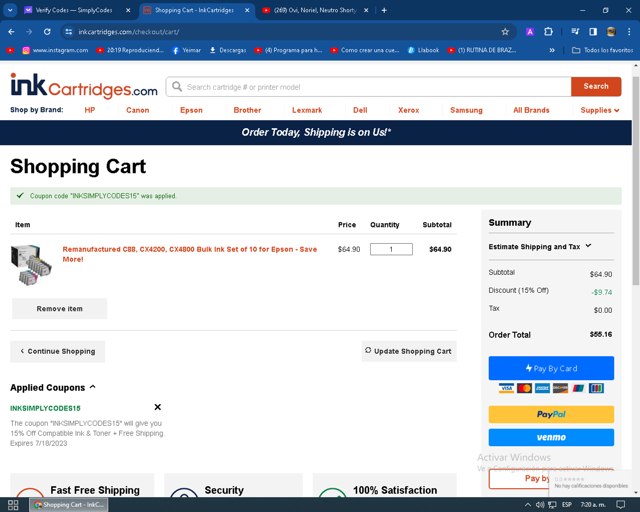Focus the cartridge search field
The width and height of the screenshot is (640, 512).
pos(368,87)
